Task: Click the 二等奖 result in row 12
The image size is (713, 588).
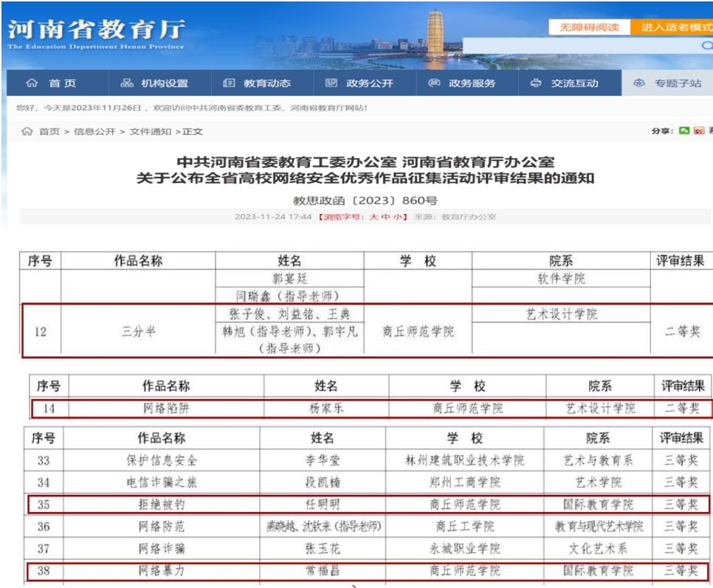Action: click(x=682, y=331)
